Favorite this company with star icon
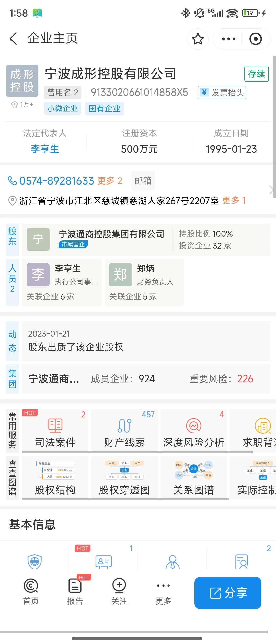 [x=198, y=39]
